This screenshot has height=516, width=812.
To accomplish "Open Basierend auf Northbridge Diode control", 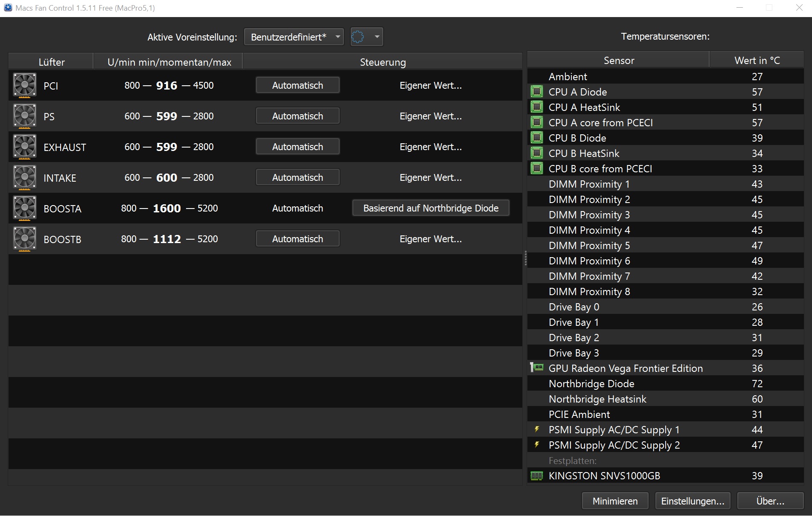I will [x=430, y=208].
